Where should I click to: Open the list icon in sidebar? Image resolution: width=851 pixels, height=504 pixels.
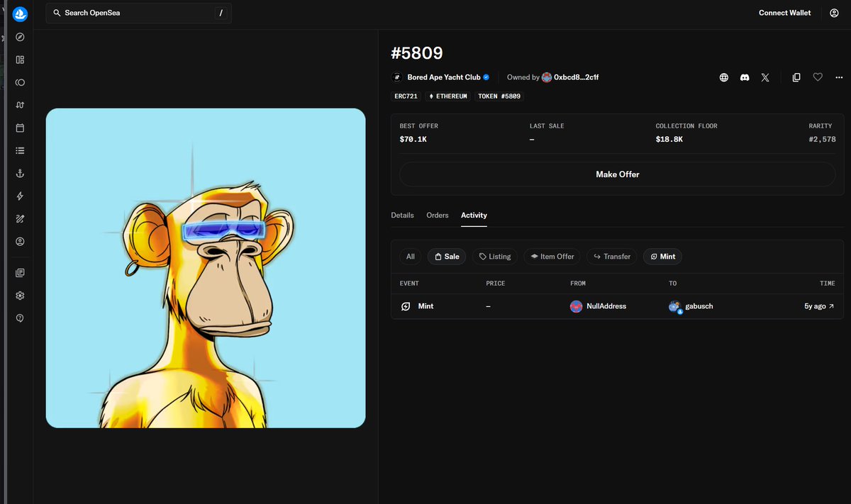(20, 151)
